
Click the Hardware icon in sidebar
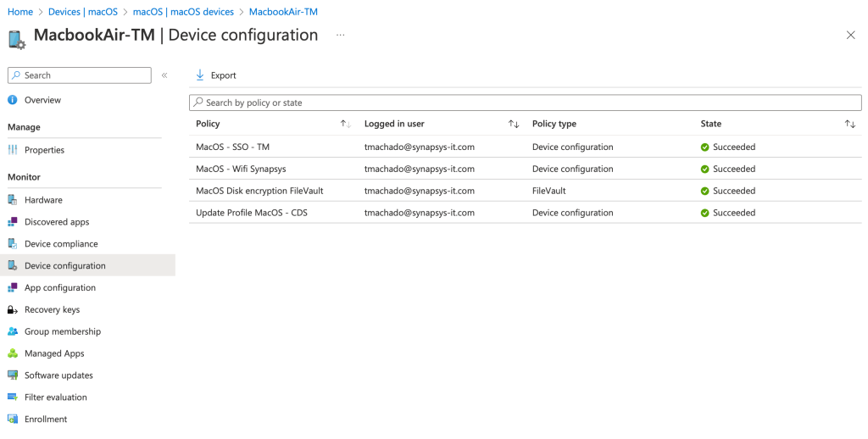(x=13, y=200)
